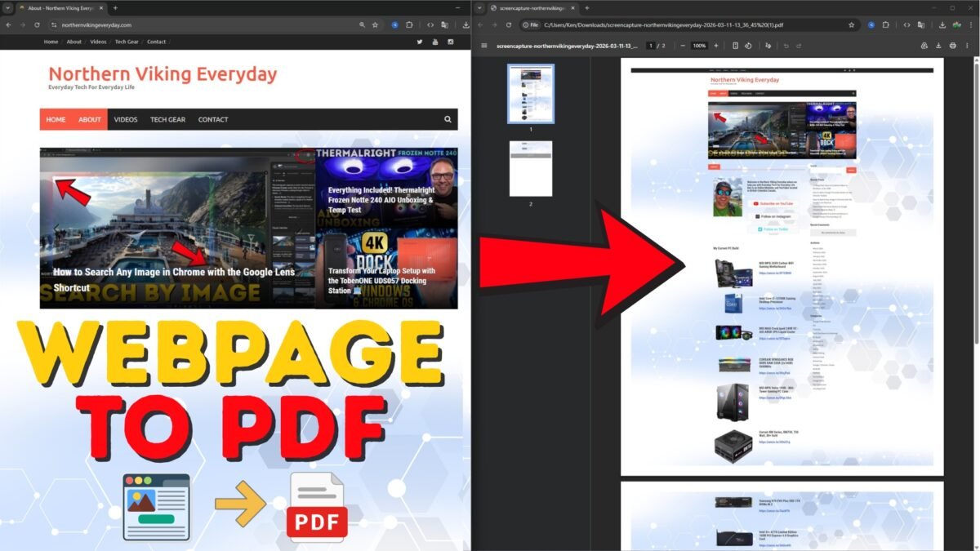
Task: Zoom out the PDF with minus button
Action: tap(683, 46)
